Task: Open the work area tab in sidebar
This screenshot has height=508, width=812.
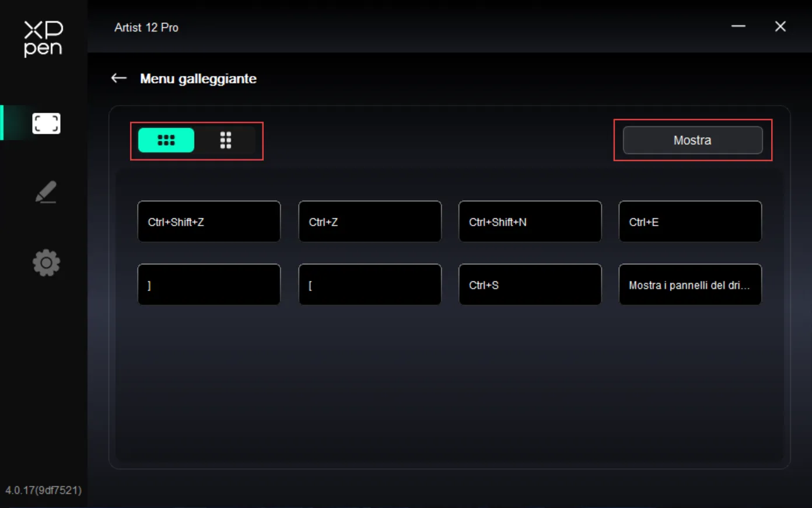Action: [x=46, y=123]
